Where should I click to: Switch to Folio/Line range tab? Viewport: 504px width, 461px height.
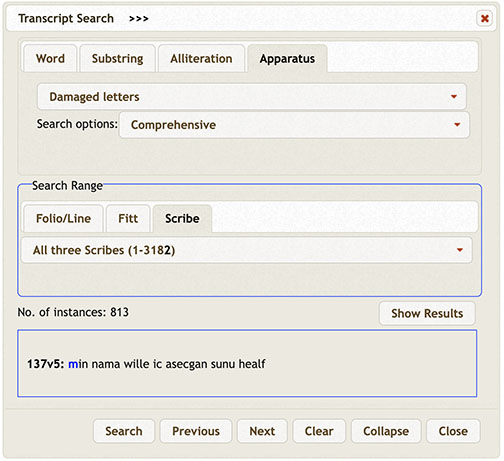(x=63, y=218)
